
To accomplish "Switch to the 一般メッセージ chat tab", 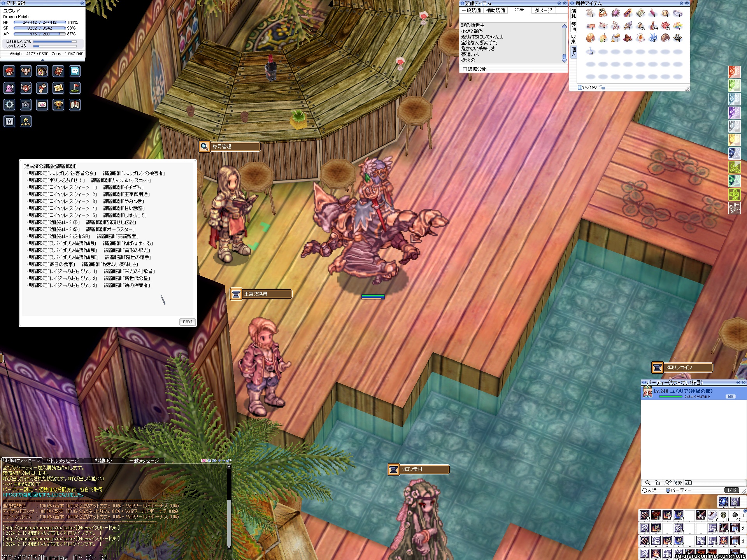I will [x=144, y=460].
